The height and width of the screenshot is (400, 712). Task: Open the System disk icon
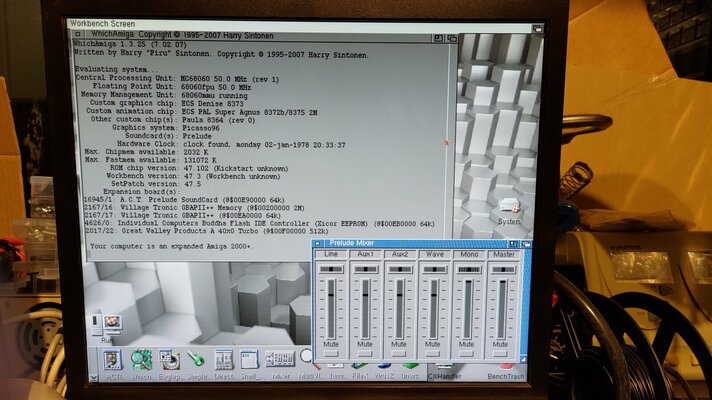click(x=510, y=207)
